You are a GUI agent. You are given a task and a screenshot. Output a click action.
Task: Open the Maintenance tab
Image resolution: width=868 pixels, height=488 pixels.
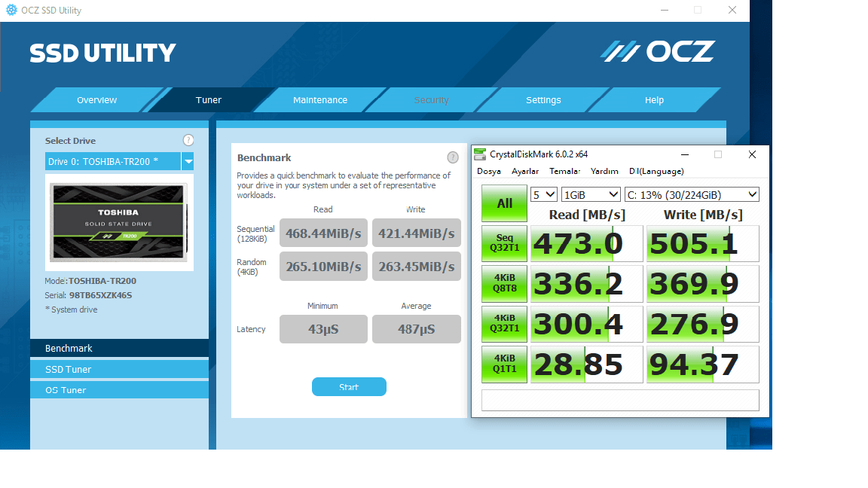(320, 100)
